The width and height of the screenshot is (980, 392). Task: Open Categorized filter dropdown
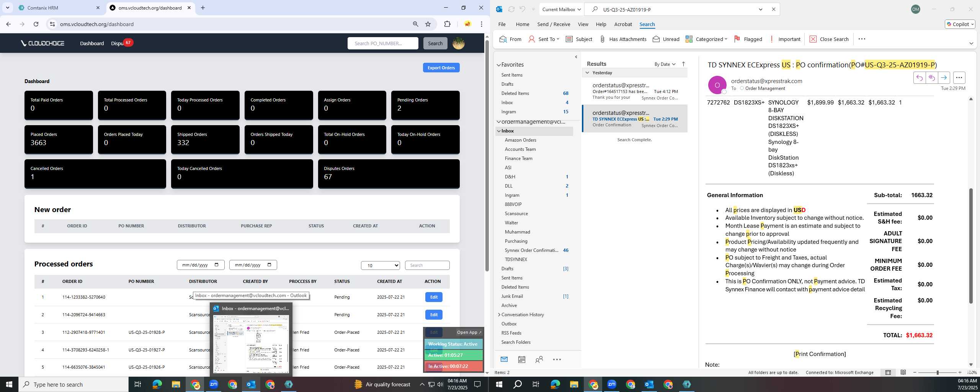[x=706, y=39]
